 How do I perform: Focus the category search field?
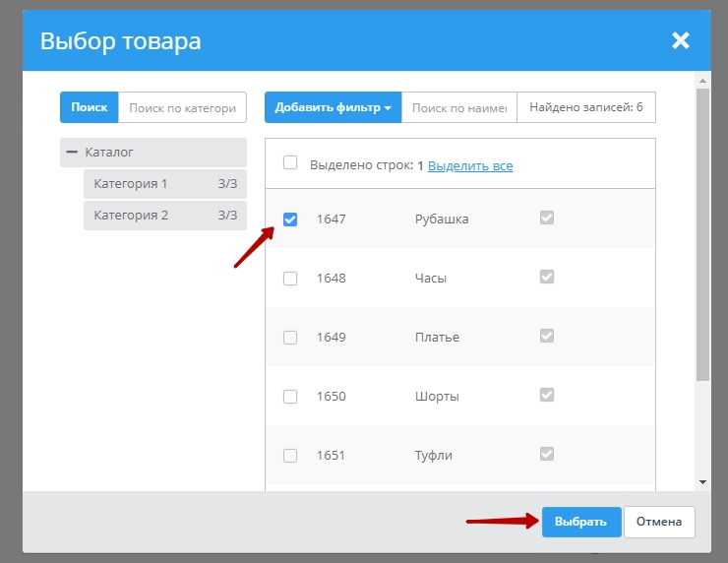182,107
